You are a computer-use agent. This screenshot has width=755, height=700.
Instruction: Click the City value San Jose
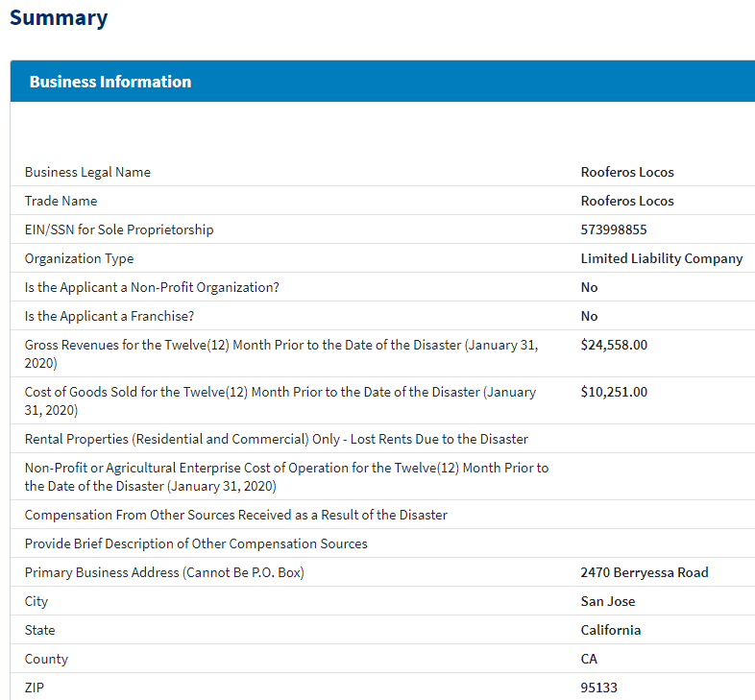[608, 601]
